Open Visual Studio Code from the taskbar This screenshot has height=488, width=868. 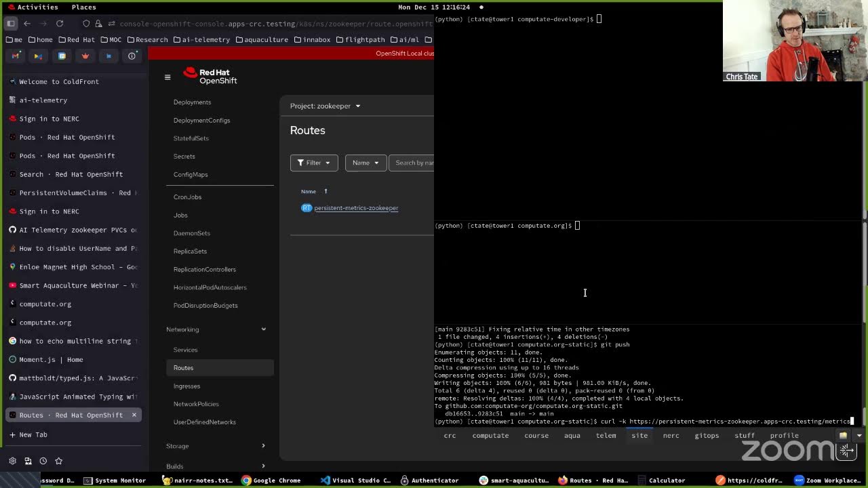(x=355, y=481)
